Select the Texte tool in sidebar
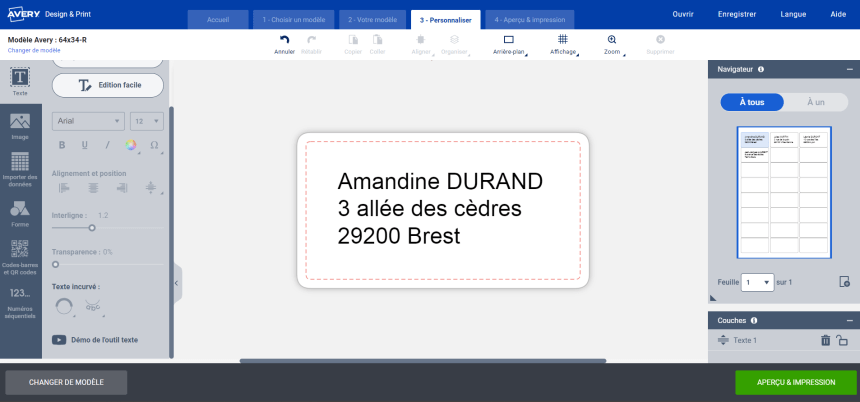Image resolution: width=860 pixels, height=402 pixels. [x=20, y=82]
